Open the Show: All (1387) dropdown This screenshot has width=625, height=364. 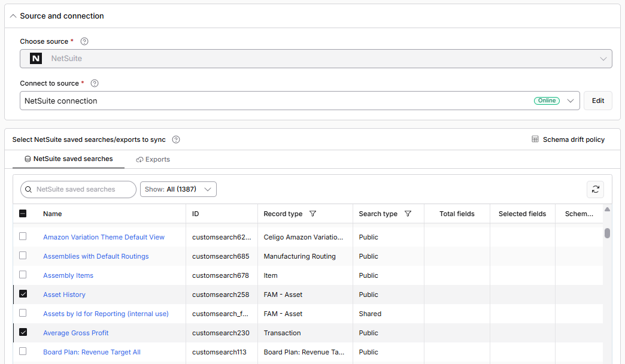178,189
